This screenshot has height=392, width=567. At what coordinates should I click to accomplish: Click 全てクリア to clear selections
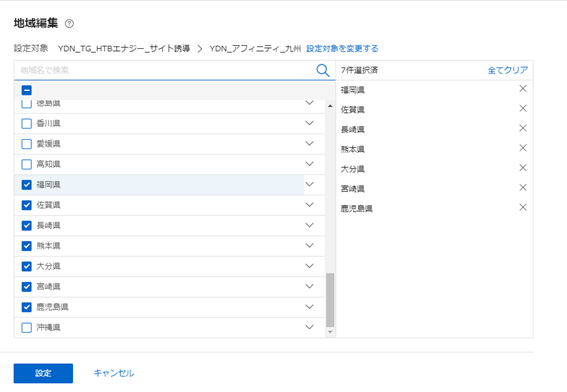[508, 70]
